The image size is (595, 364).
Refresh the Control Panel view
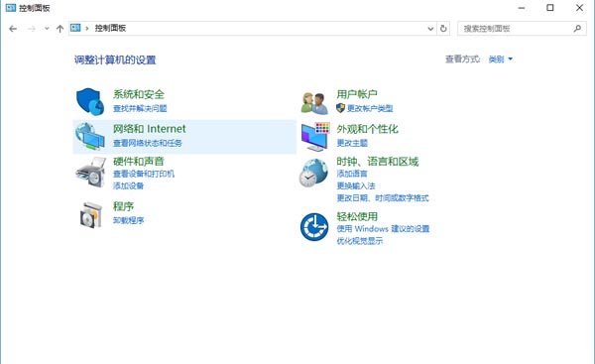pyautogui.click(x=443, y=29)
